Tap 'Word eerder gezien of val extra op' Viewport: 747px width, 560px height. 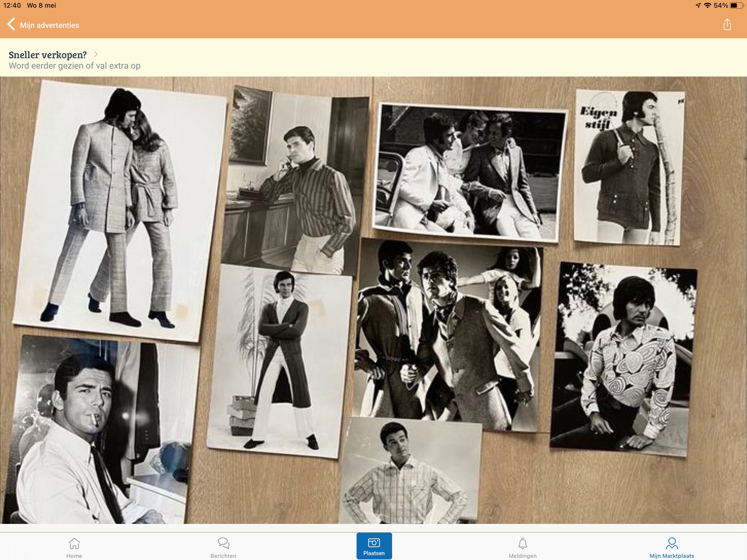[75, 66]
